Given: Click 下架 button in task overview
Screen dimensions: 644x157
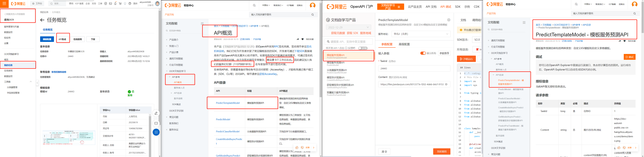Looking at the screenshot, I should point(93,39).
